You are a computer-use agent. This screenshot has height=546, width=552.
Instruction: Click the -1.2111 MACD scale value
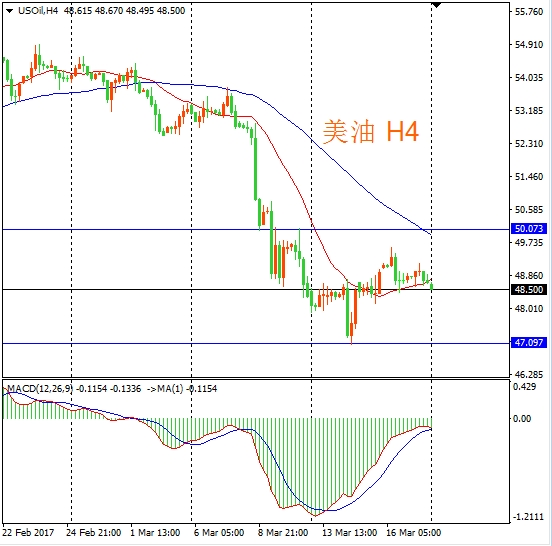(x=529, y=516)
